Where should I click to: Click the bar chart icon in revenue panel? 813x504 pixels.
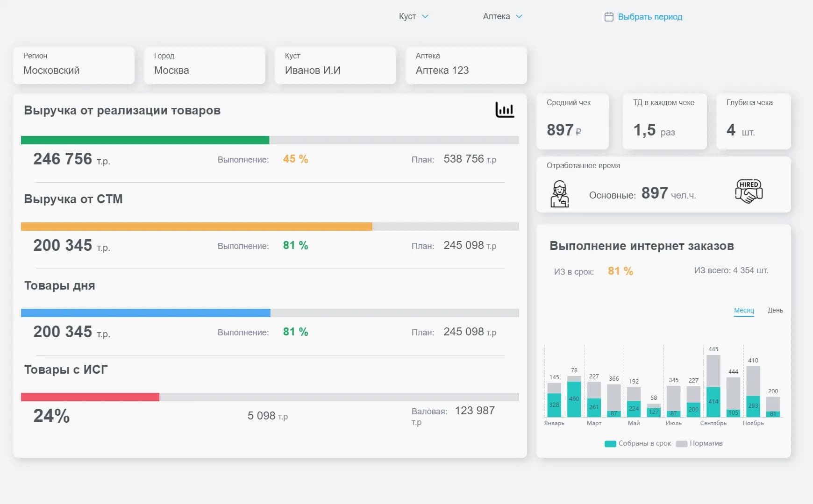point(505,110)
